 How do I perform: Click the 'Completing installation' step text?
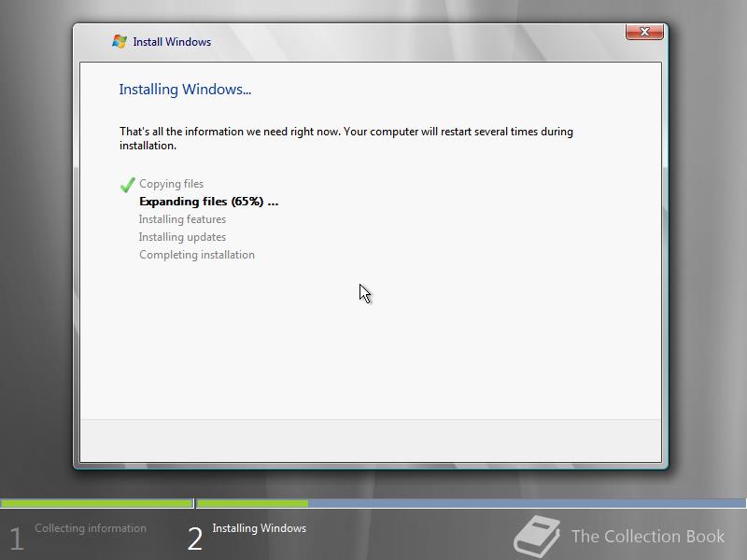197,255
